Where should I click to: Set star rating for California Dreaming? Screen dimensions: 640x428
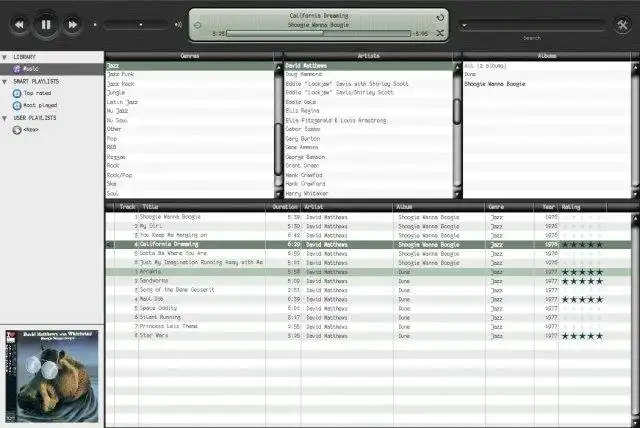point(582,245)
